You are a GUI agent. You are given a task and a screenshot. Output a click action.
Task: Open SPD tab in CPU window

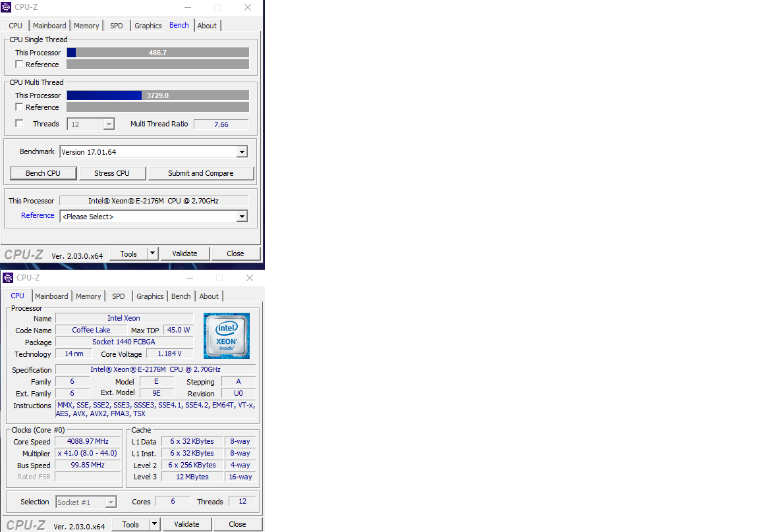click(119, 296)
